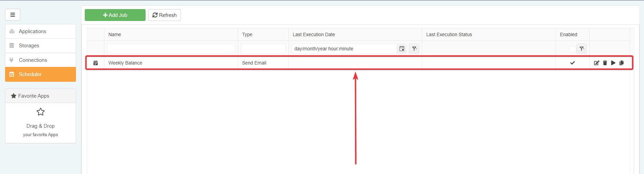The height and width of the screenshot is (174, 644).
Task: Focus the Name filter input field
Action: pos(171,49)
